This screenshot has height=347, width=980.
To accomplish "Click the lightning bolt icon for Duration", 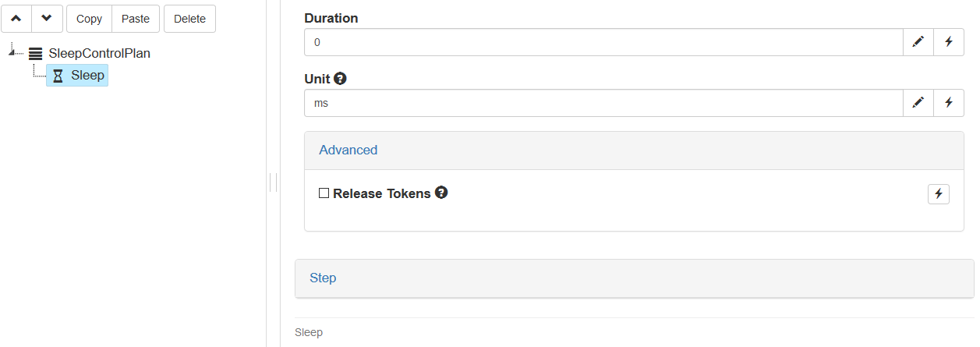I will point(949,42).
